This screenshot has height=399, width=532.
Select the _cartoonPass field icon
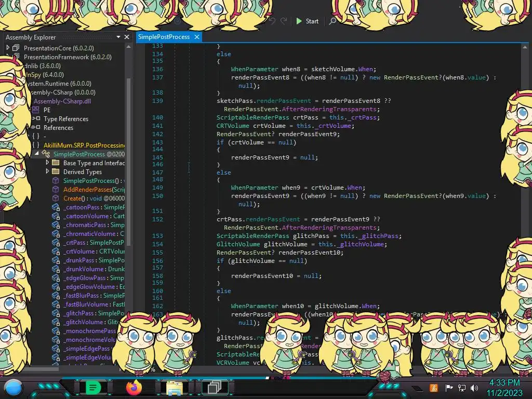click(56, 207)
